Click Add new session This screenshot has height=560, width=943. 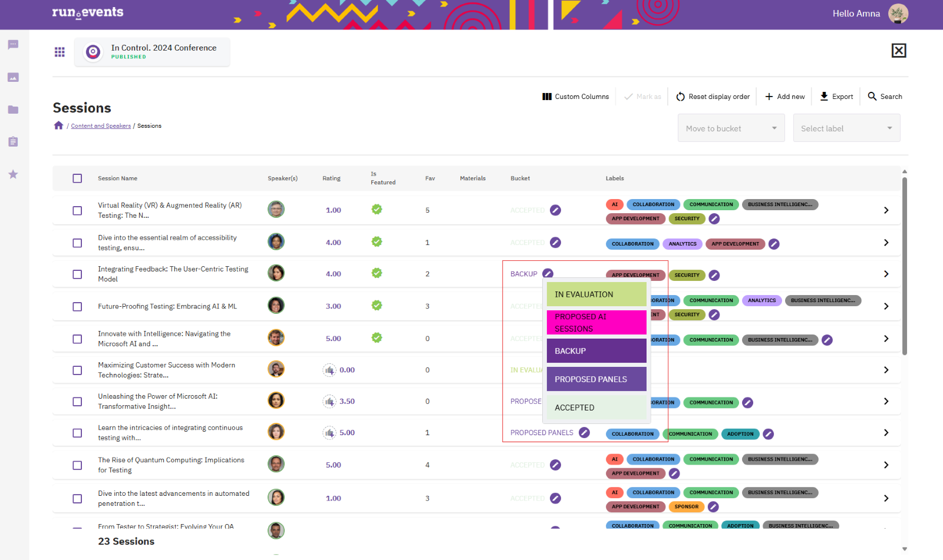(x=785, y=97)
